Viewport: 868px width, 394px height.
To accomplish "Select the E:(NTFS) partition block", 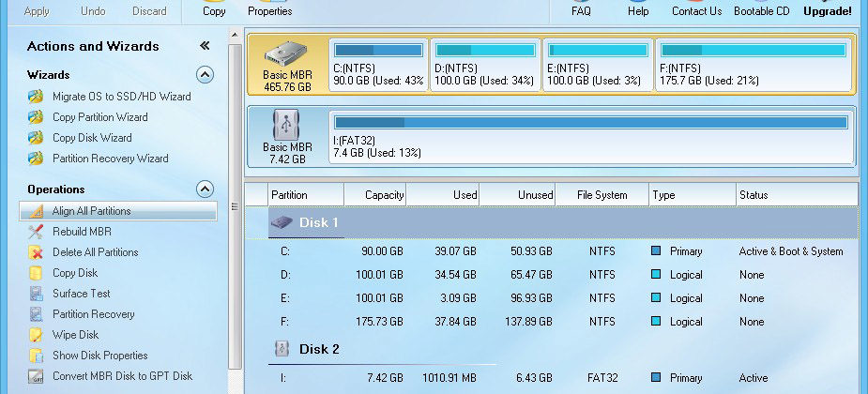I will point(598,65).
